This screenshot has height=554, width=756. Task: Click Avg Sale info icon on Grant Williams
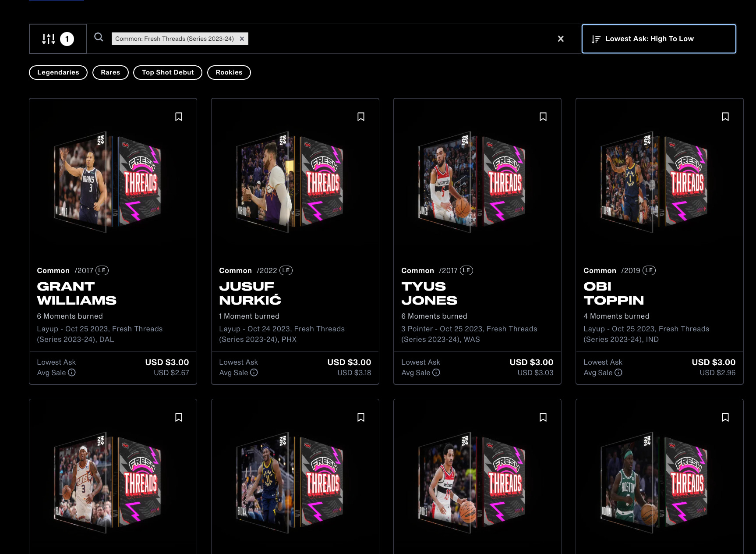tap(72, 373)
